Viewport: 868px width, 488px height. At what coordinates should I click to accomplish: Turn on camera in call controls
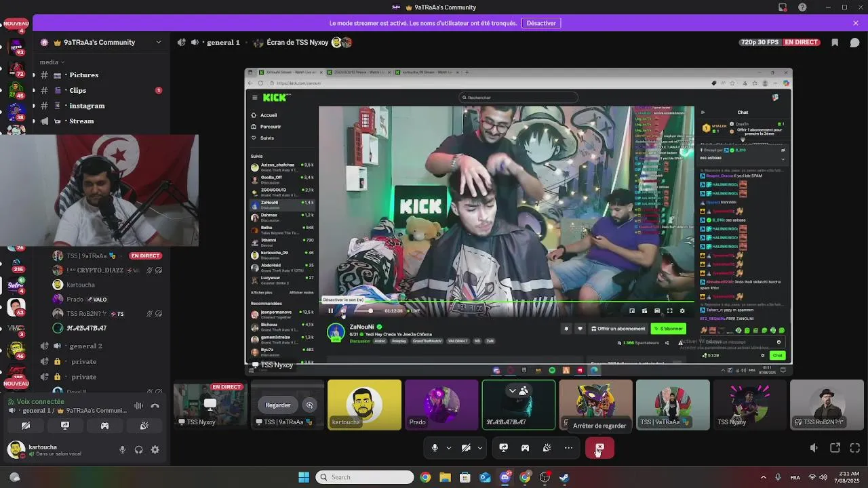tap(466, 448)
